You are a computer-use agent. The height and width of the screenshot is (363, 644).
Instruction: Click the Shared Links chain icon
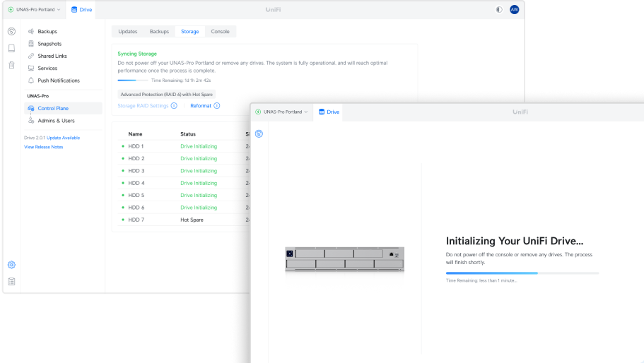tap(31, 56)
